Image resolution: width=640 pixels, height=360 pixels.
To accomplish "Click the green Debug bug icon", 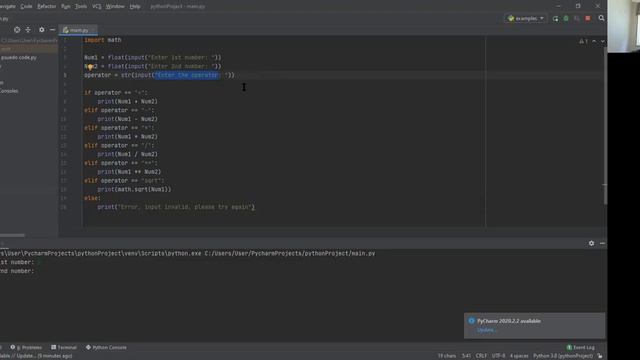I will [566, 19].
